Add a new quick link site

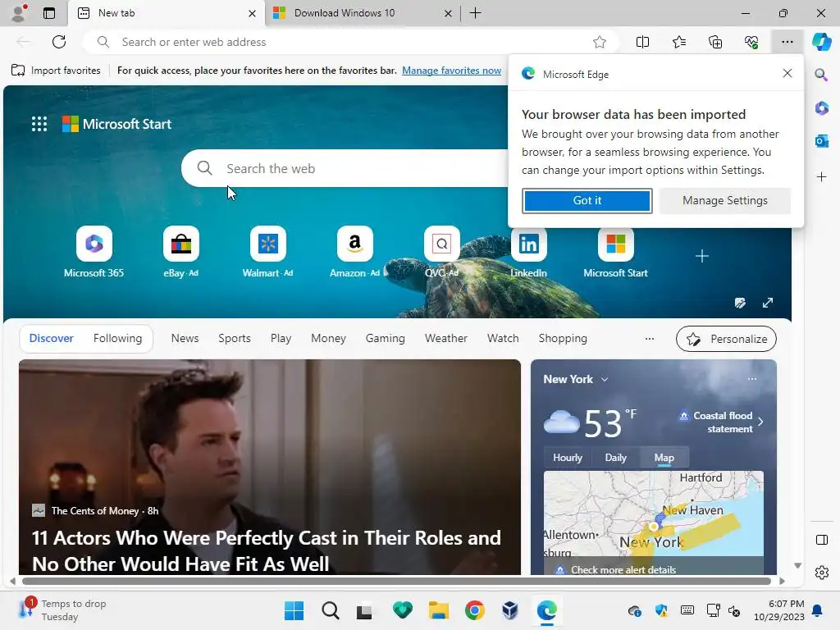(702, 256)
